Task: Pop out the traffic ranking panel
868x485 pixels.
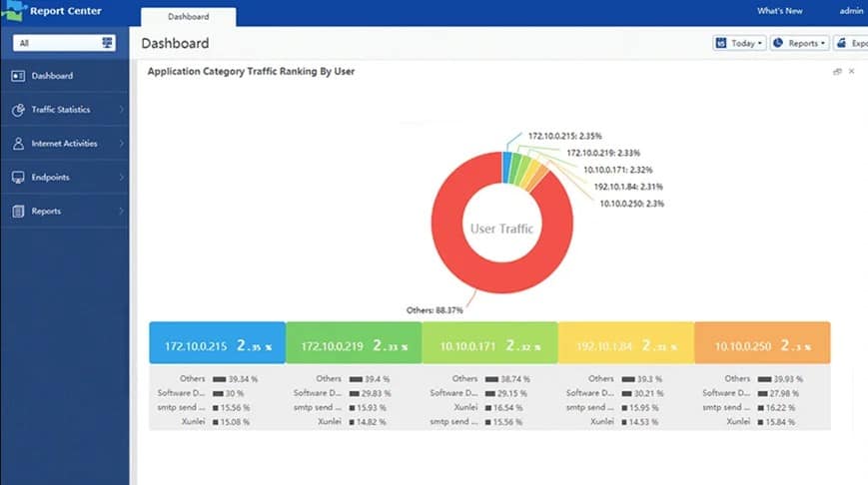Action: tap(836, 72)
